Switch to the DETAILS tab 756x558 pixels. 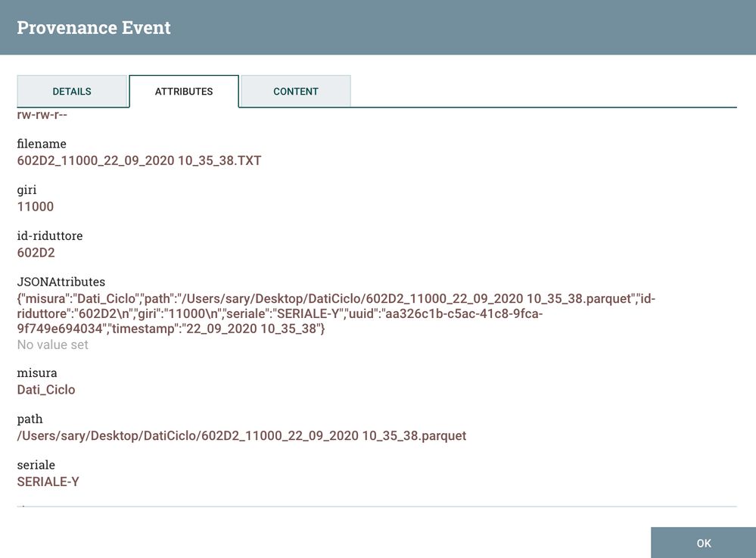(72, 91)
